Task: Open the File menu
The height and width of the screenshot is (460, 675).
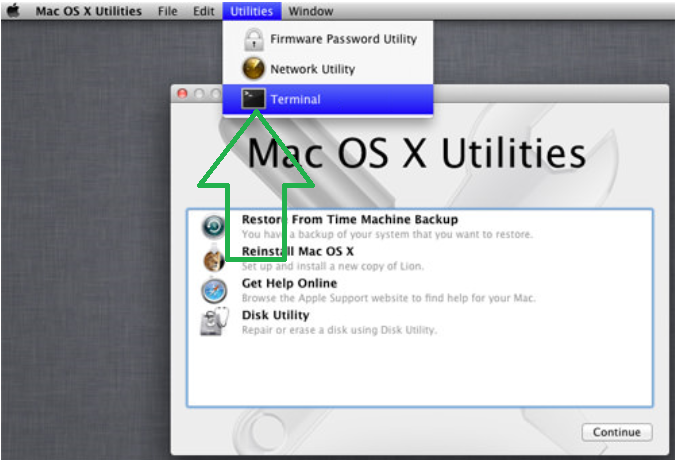Action: tap(168, 11)
